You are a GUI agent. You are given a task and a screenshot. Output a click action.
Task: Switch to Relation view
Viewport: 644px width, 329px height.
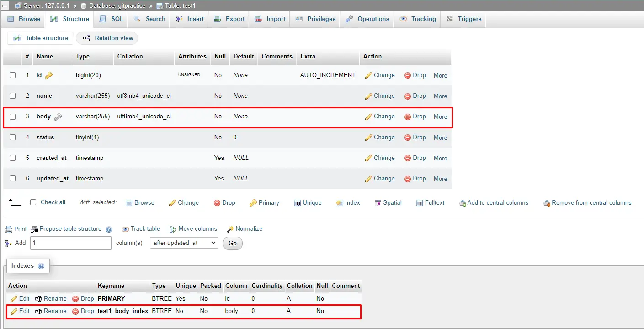[x=107, y=38]
